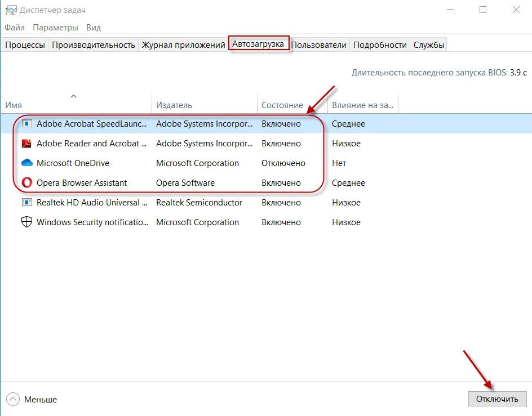Image resolution: width=532 pixels, height=416 pixels.
Task: Click Включено status in the Realtek row
Action: 281,203
